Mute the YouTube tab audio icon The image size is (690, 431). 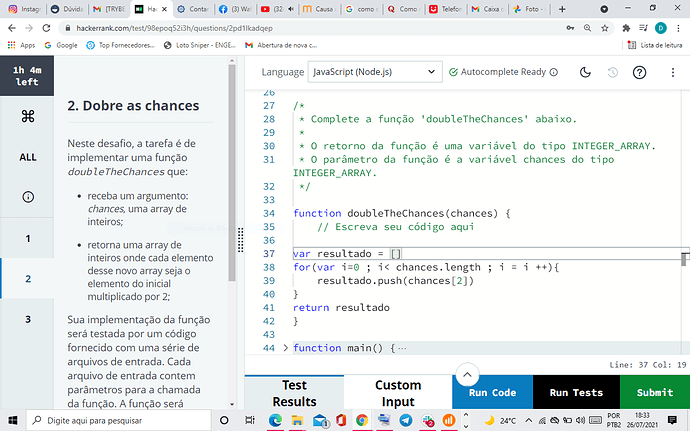(290, 9)
